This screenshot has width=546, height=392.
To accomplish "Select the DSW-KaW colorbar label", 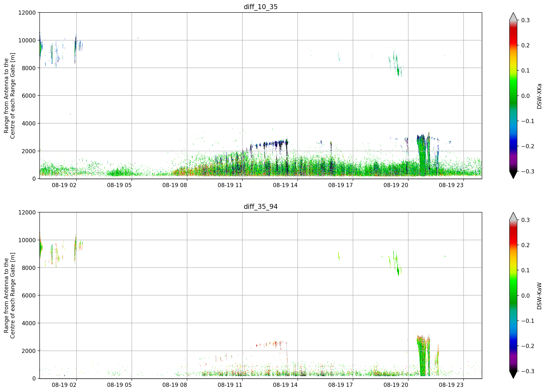I will point(539,296).
